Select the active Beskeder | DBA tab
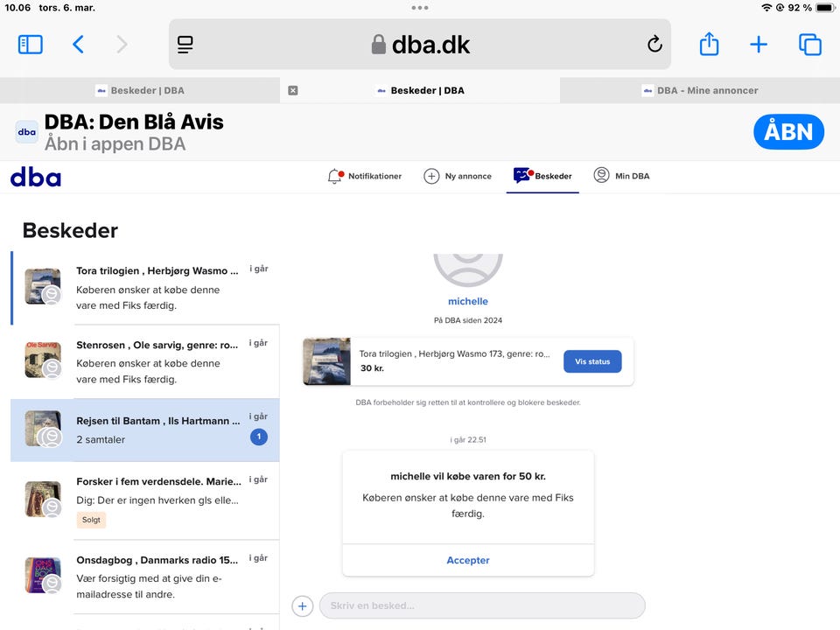Image resolution: width=840 pixels, height=630 pixels. point(420,90)
